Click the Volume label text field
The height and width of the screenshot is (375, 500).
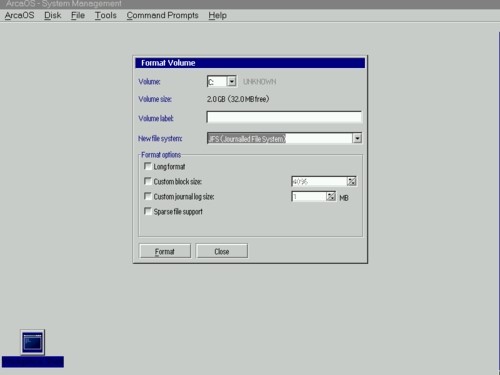[x=284, y=117]
